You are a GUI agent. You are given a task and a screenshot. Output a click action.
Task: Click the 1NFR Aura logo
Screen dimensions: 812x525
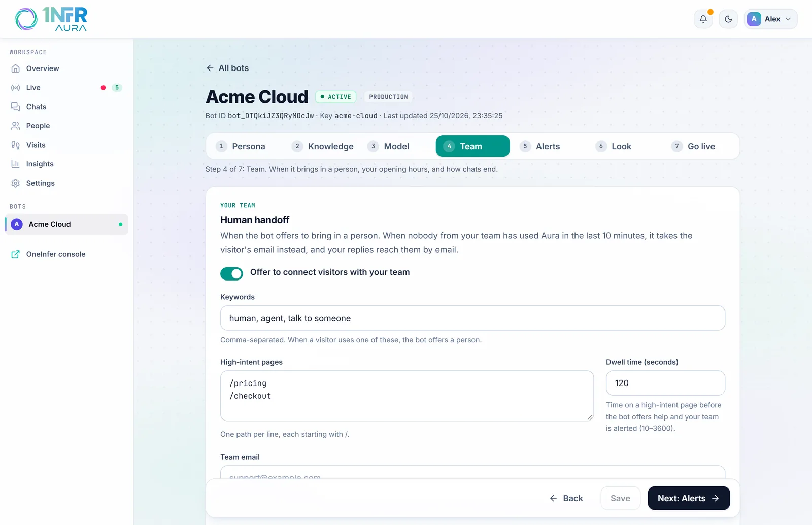[51, 19]
